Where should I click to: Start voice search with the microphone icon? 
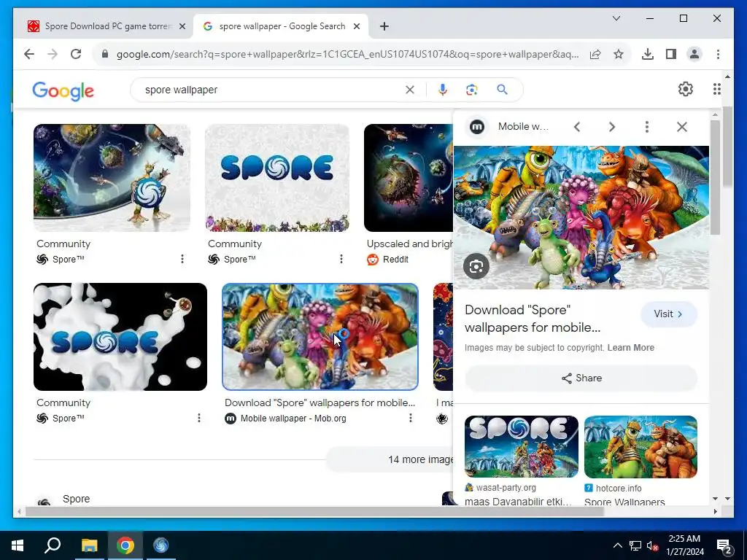click(443, 90)
